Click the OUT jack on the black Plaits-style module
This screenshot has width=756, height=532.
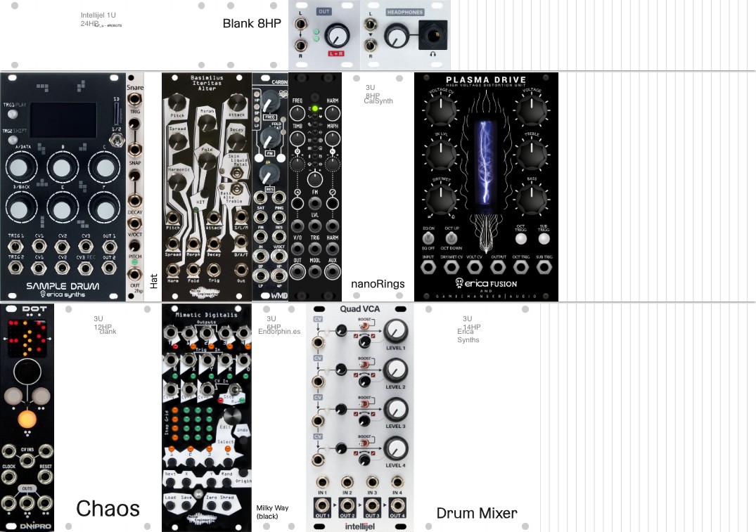coord(297,271)
